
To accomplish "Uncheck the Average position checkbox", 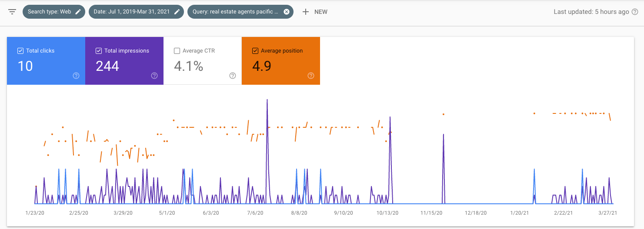I will tap(255, 51).
